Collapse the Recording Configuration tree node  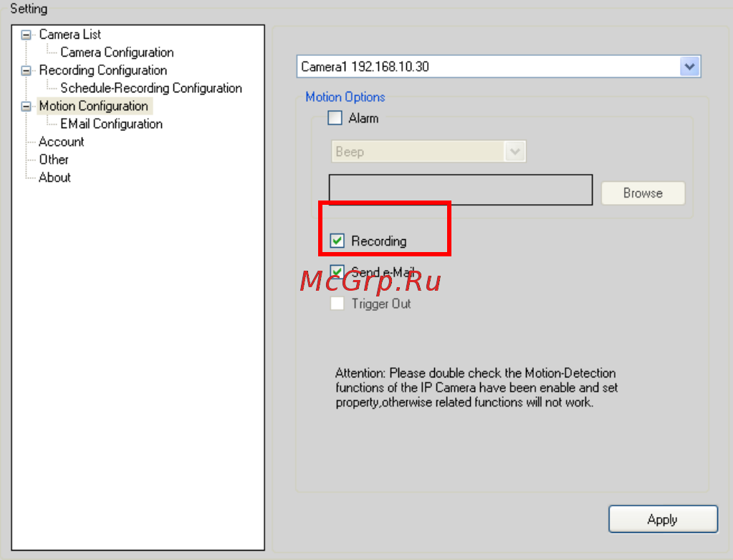tap(27, 71)
